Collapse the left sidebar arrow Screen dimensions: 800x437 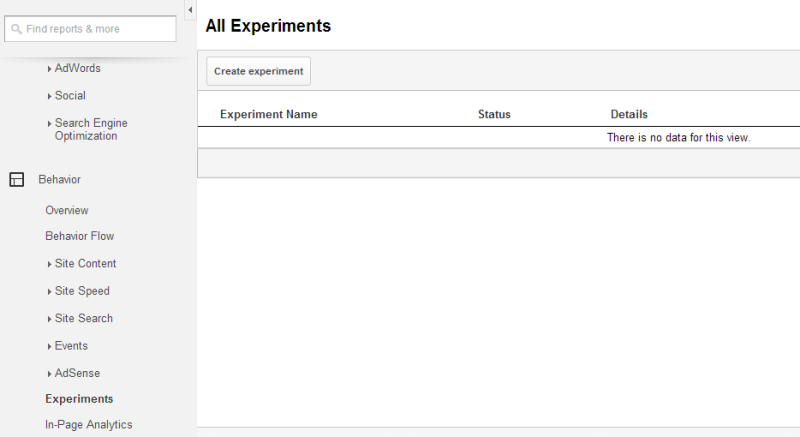(190, 10)
